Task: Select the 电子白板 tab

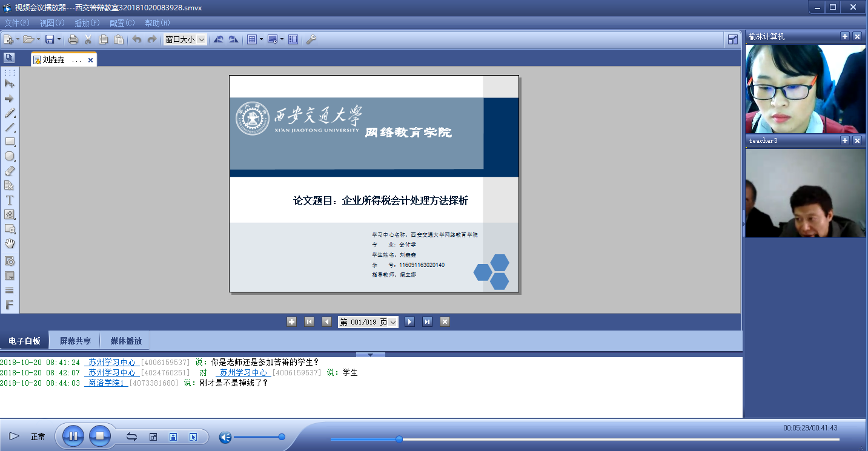Action: 25,341
